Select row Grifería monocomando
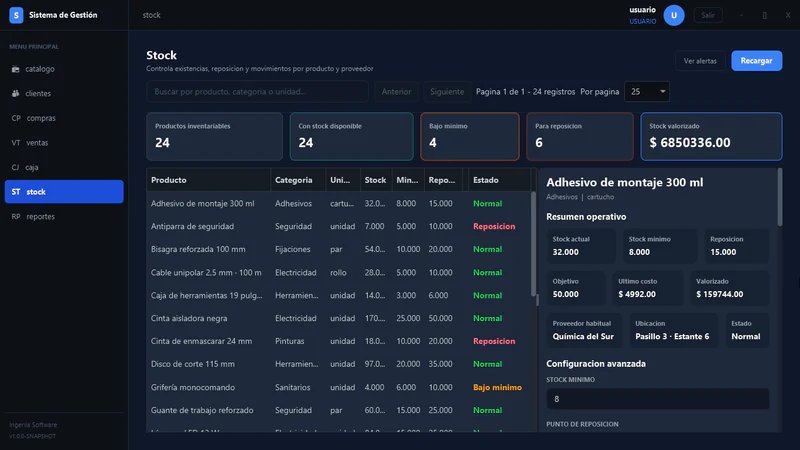The width and height of the screenshot is (800, 450). tap(339, 387)
